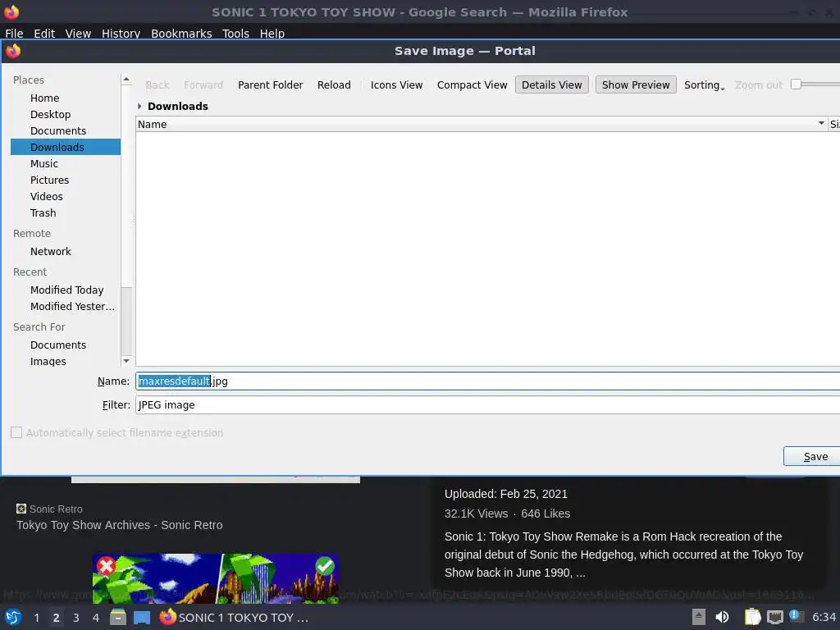Click the green checkmark thumbnail badge
This screenshot has width=840, height=630.
[x=325, y=566]
